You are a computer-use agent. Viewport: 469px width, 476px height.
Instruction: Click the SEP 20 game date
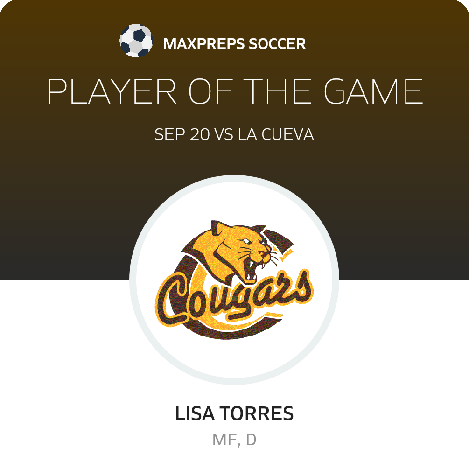coord(182,134)
